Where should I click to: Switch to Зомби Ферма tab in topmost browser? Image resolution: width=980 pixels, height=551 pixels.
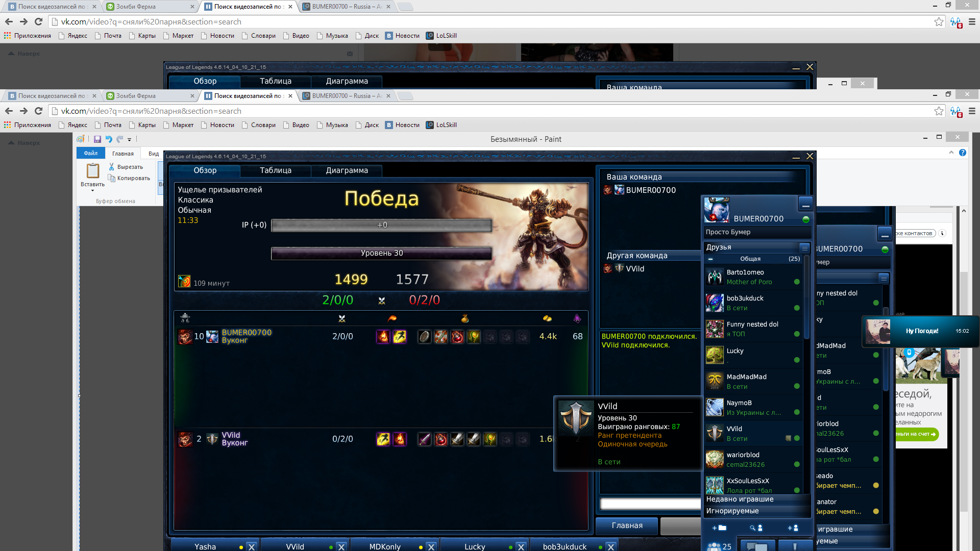[x=151, y=7]
